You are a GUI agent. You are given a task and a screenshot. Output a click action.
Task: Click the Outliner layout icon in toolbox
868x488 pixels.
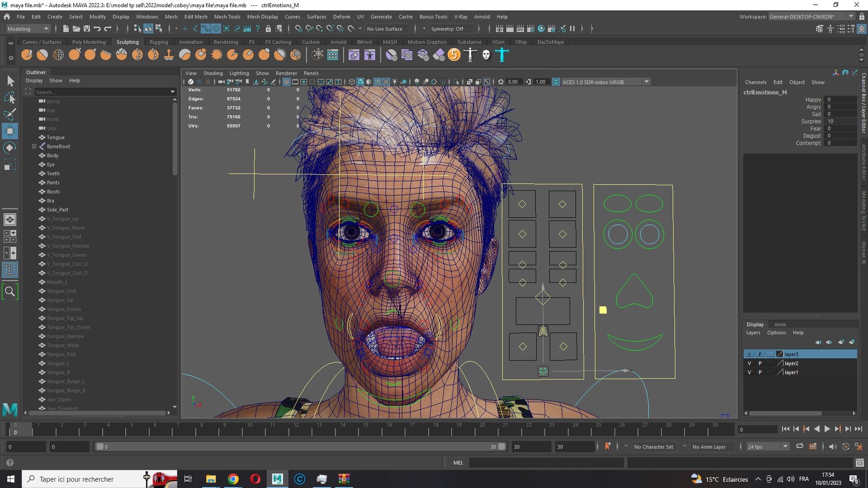(10, 270)
